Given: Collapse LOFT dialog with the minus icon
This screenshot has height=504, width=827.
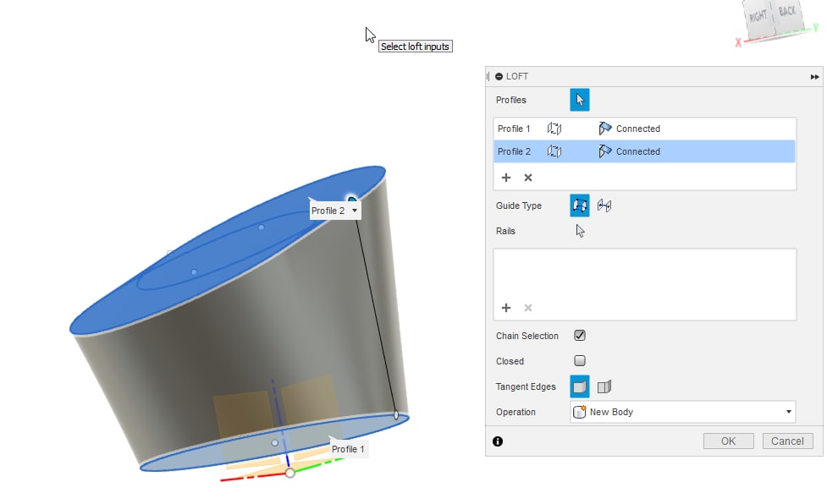Looking at the screenshot, I should tap(499, 76).
